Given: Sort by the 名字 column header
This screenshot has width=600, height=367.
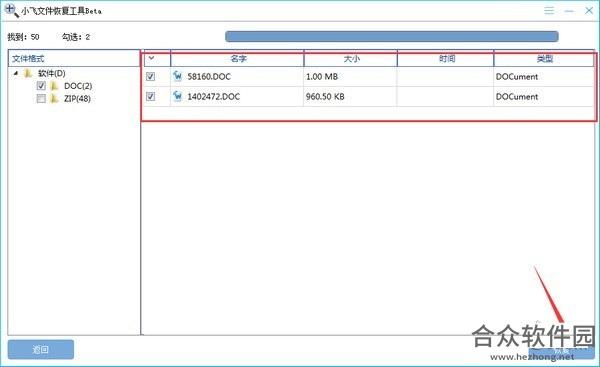Looking at the screenshot, I should click(237, 59).
